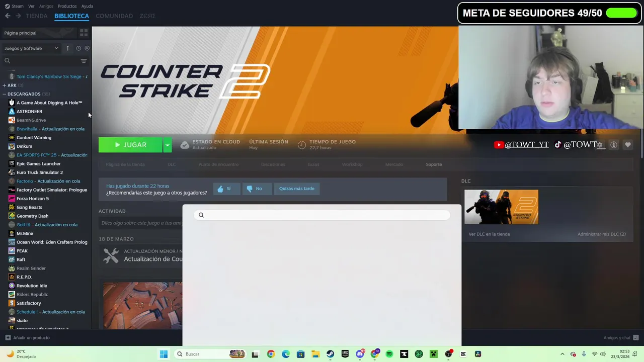Image resolution: width=644 pixels, height=362 pixels.
Task: Click Ver DLC en la tienda
Action: pos(489,234)
